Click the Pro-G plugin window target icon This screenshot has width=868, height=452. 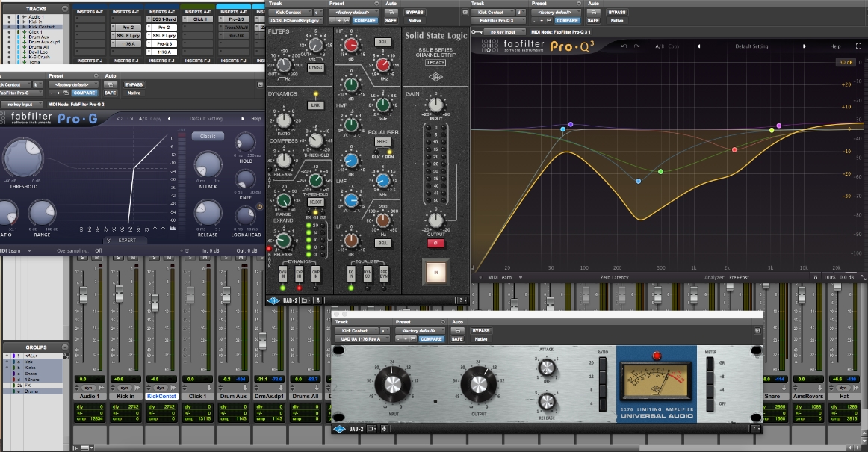[x=260, y=84]
